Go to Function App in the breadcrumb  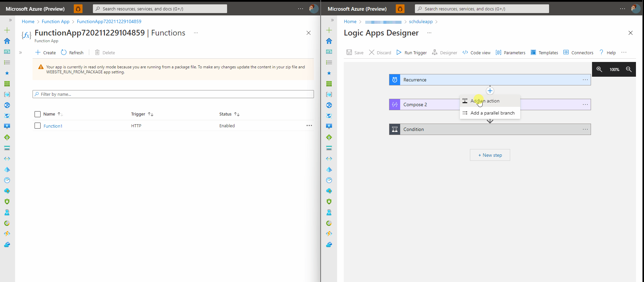pos(56,21)
